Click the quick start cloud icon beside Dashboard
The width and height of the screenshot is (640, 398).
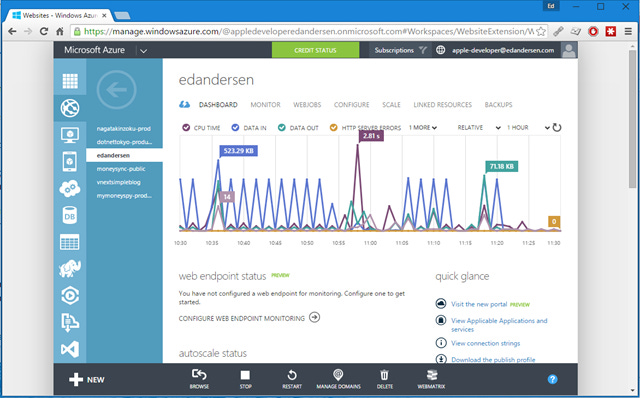tap(184, 105)
